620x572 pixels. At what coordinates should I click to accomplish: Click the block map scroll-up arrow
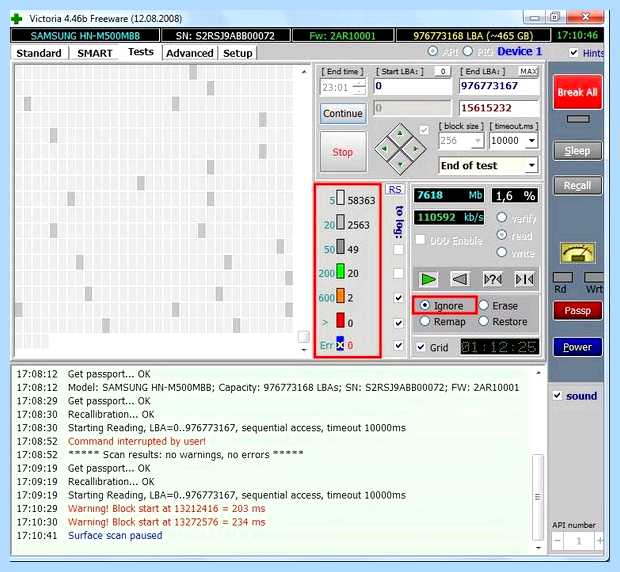[x=304, y=72]
